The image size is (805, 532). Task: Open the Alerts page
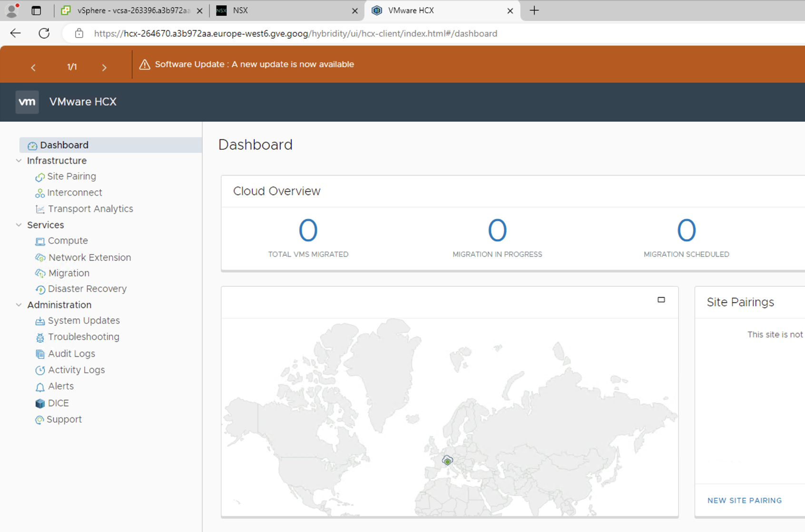click(61, 386)
